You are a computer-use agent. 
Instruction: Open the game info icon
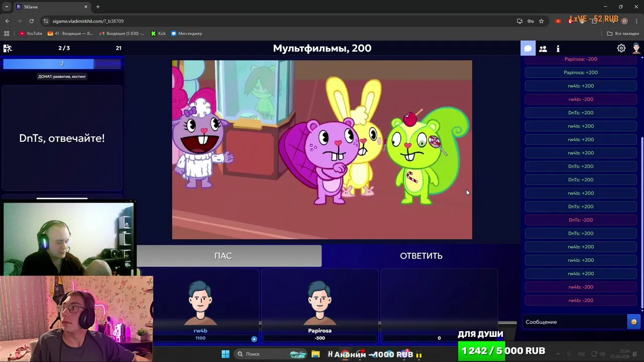click(x=558, y=48)
